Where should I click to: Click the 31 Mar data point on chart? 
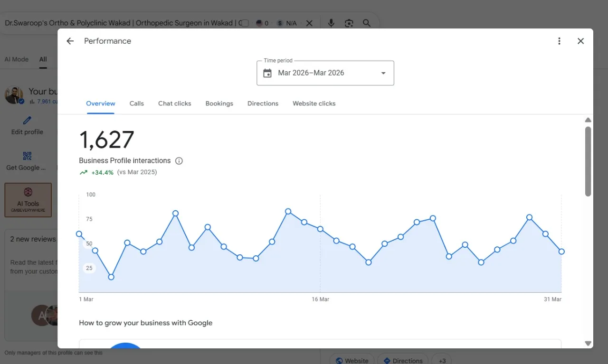[561, 252]
